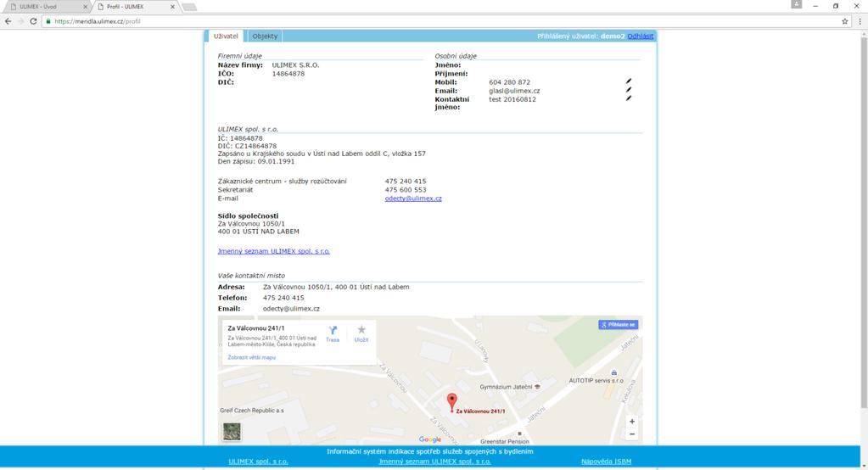Click Zobrazit větší mapu link

click(x=251, y=358)
